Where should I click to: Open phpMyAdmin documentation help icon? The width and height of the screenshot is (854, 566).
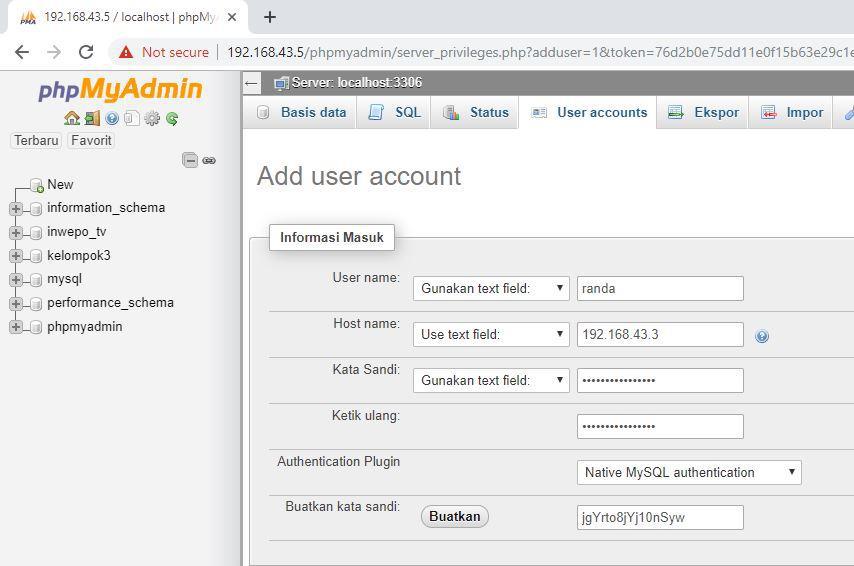pyautogui.click(x=112, y=118)
